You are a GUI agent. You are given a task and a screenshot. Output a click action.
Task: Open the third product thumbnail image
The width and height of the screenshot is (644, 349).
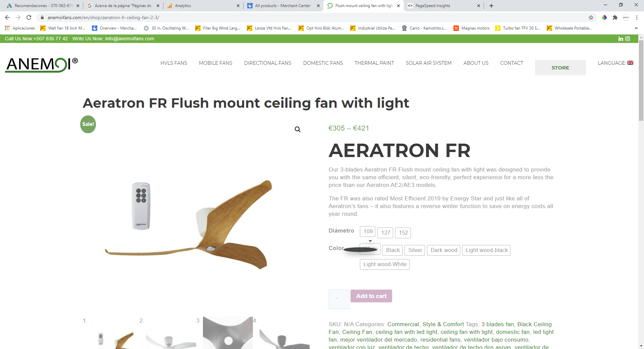pos(228,333)
